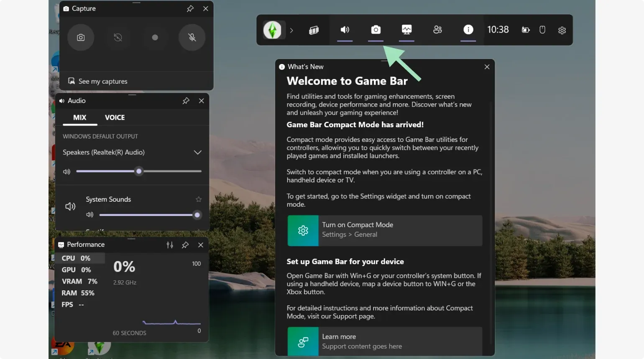This screenshot has height=359, width=644.
Task: Click the What's New info title icon
Action: [x=282, y=67]
